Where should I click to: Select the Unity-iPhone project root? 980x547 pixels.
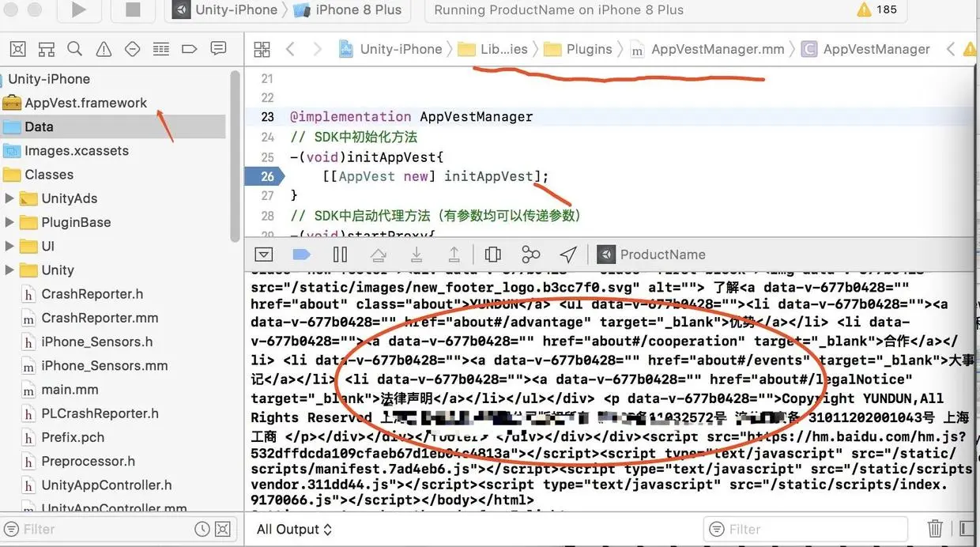click(x=49, y=79)
